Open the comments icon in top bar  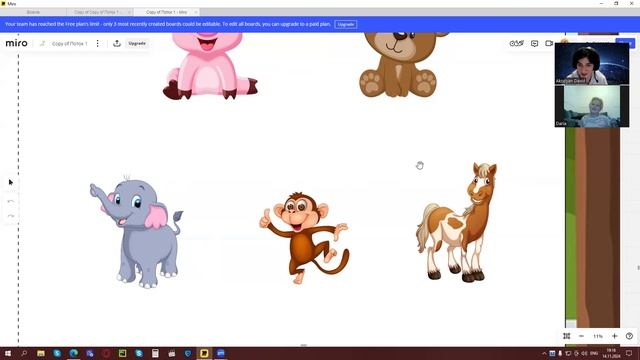tap(534, 43)
